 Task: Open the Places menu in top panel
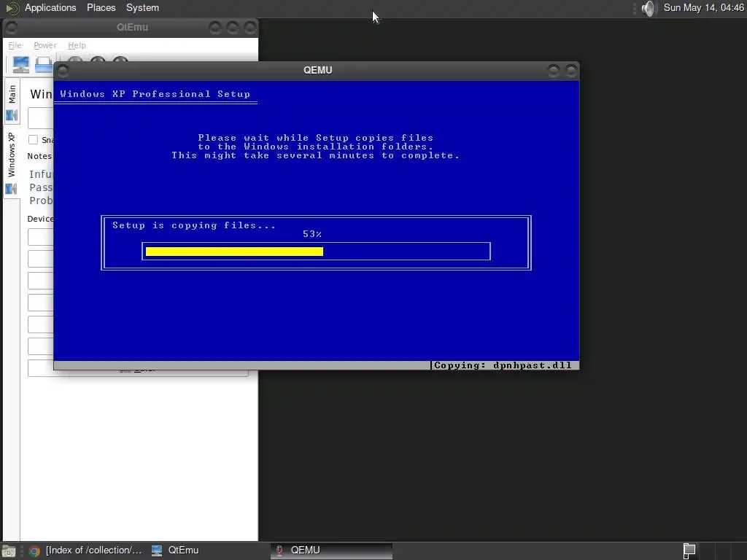(x=101, y=7)
